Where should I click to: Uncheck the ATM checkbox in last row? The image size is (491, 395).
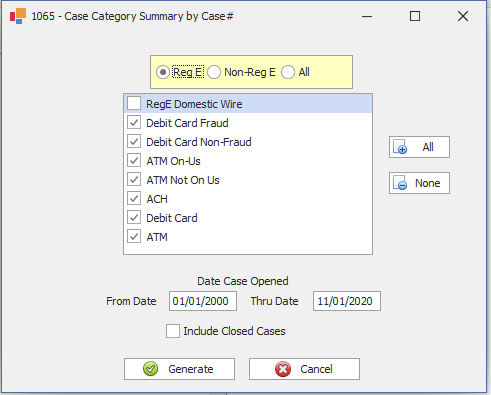click(x=134, y=237)
